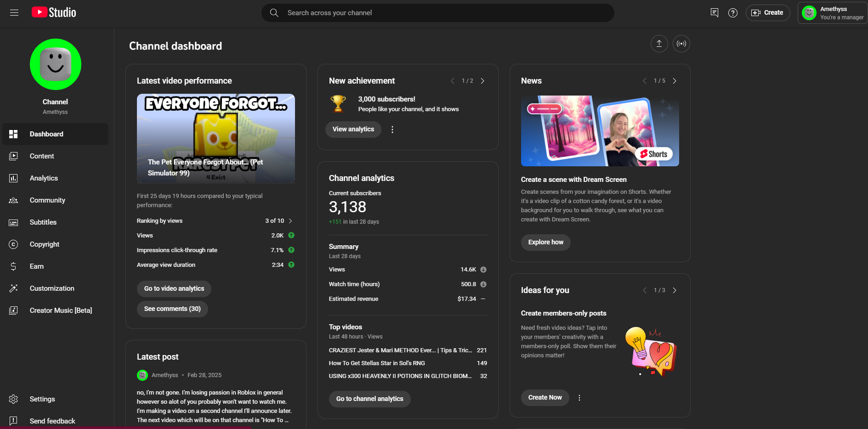Show next Ideas for you card
The image size is (868, 429).
[675, 290]
